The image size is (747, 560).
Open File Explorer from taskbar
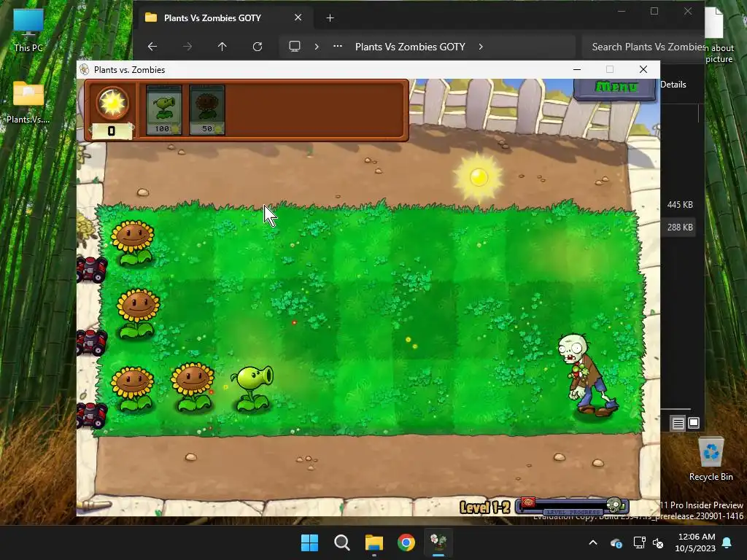[x=374, y=542]
